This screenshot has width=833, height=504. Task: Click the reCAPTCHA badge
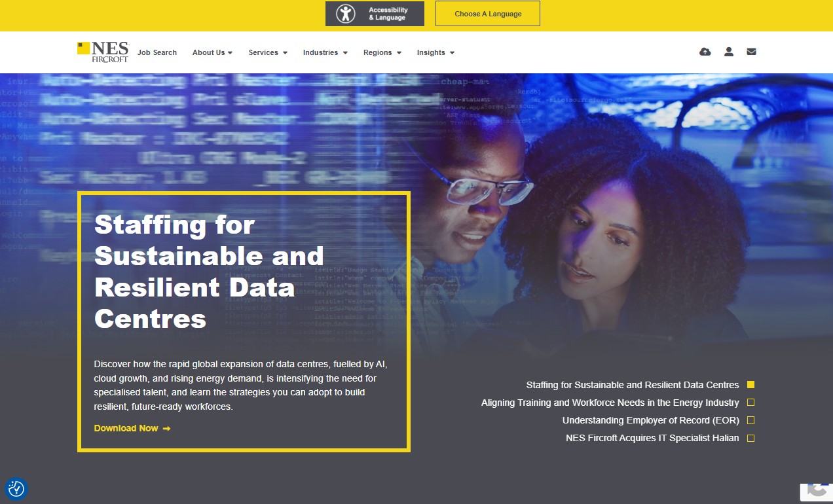tap(817, 492)
